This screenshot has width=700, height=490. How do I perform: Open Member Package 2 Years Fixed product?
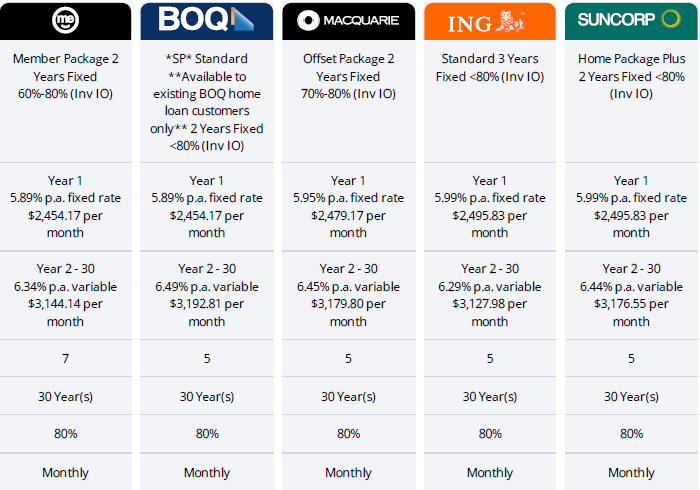[x=66, y=76]
